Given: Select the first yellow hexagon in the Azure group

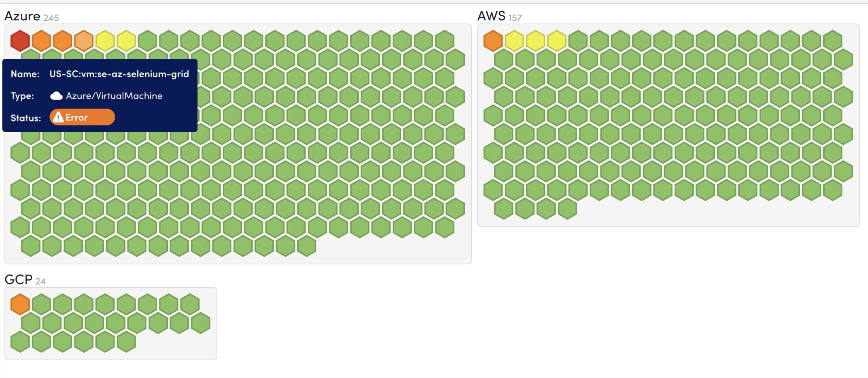Looking at the screenshot, I should pyautogui.click(x=105, y=41).
